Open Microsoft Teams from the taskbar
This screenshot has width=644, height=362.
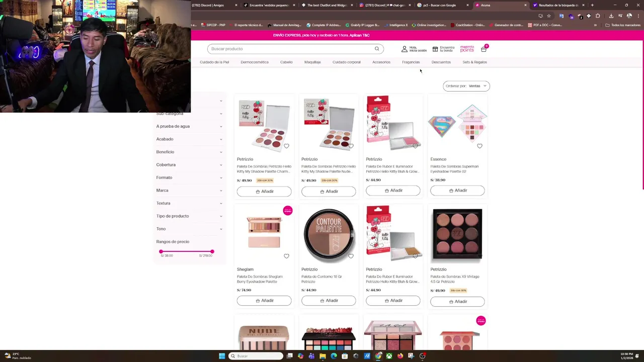(311, 356)
